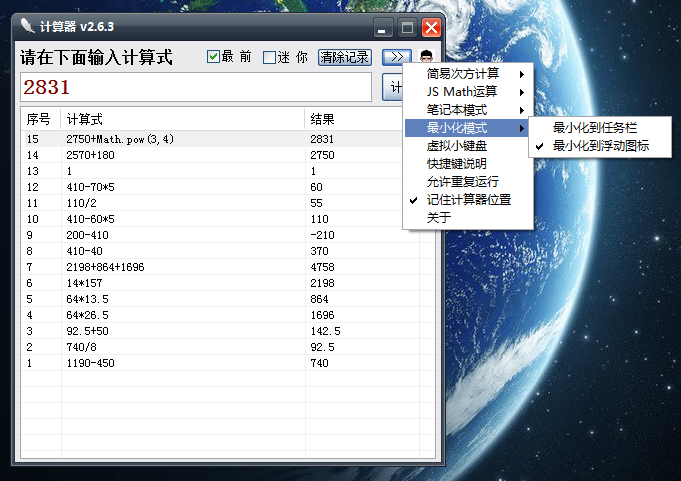Open 笔记本模式 submenu
Viewport: 681px width, 481px height.
(468, 110)
